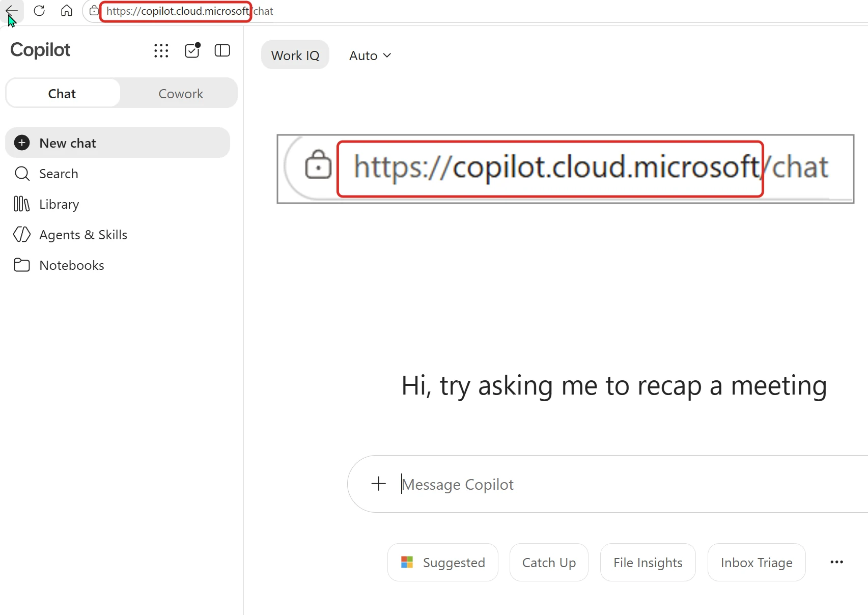Click the Agents & Skills icon

(x=22, y=235)
